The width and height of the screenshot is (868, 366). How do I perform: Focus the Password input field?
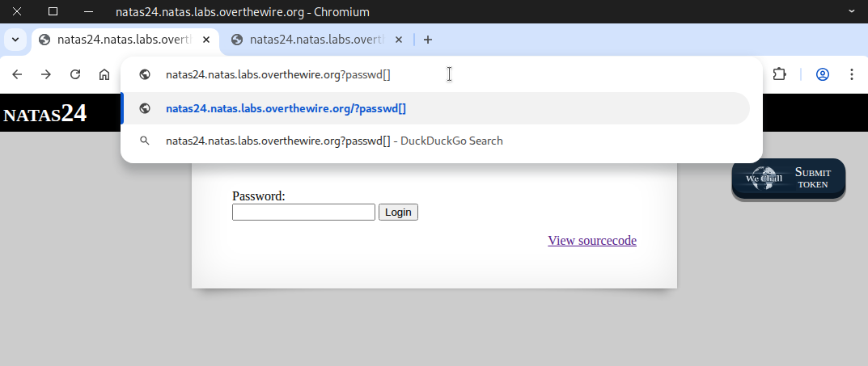[303, 212]
